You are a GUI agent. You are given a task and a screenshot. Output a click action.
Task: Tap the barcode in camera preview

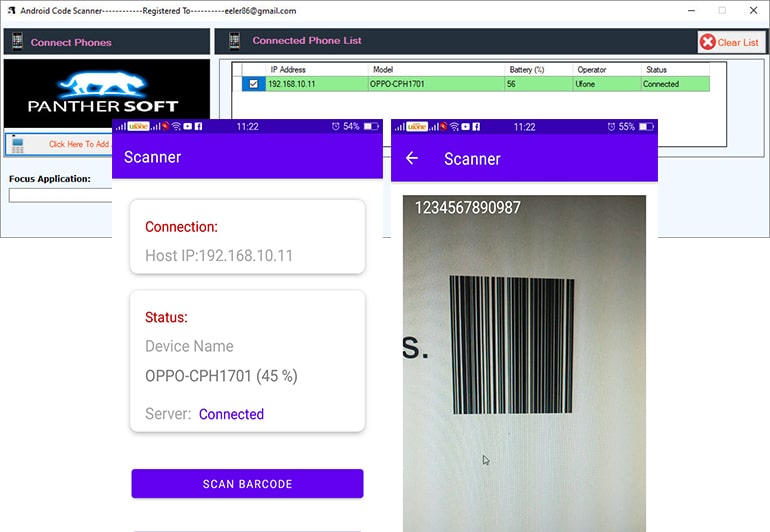coord(512,345)
